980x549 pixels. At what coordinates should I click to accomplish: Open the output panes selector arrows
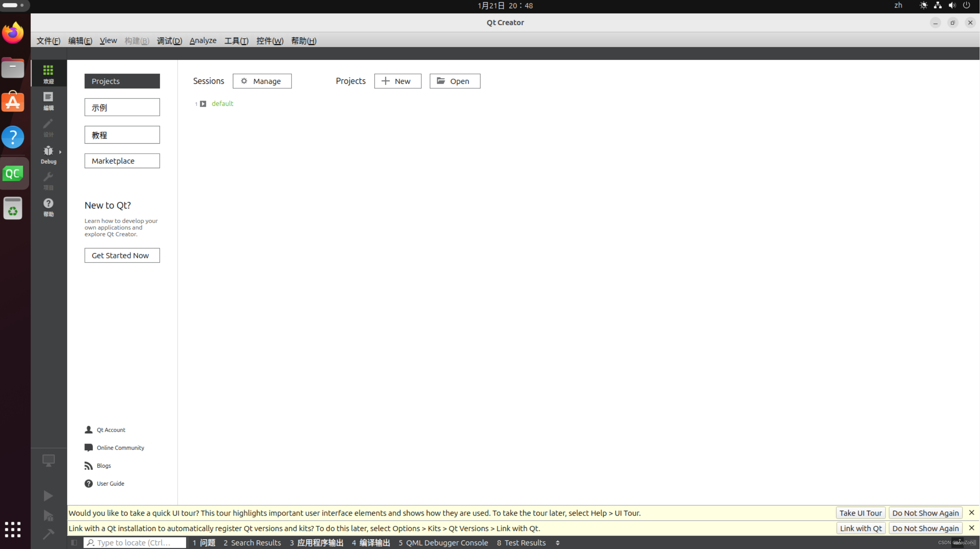tap(558, 543)
